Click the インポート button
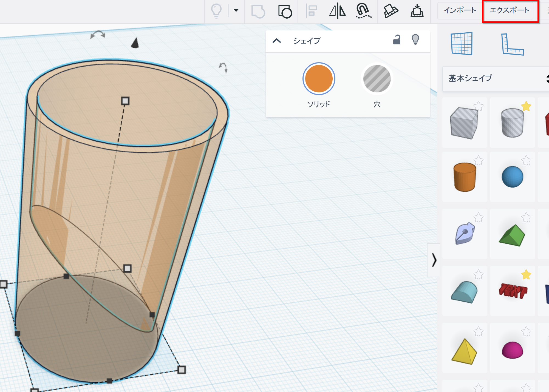Screen dimensions: 549x392 point(460,10)
